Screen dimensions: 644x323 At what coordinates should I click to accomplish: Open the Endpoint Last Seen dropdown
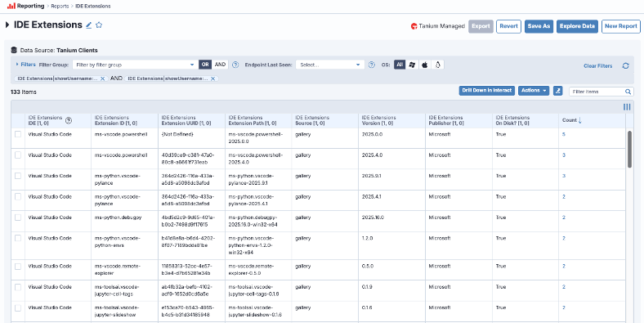[x=330, y=65]
